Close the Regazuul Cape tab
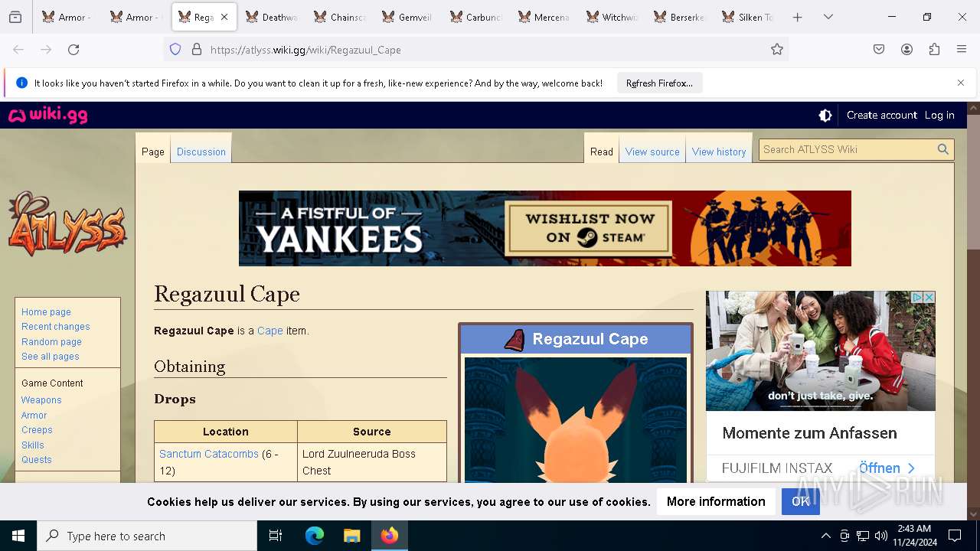 (224, 17)
